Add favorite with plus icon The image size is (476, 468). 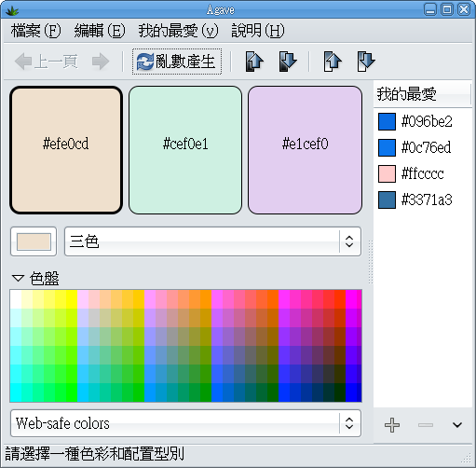392,425
